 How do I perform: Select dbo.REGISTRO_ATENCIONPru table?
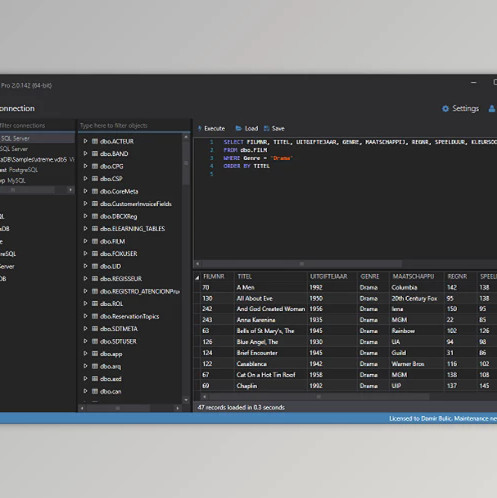[140, 291]
